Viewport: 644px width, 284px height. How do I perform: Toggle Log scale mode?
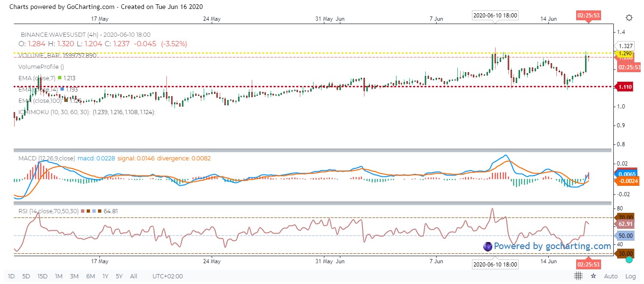click(x=630, y=276)
